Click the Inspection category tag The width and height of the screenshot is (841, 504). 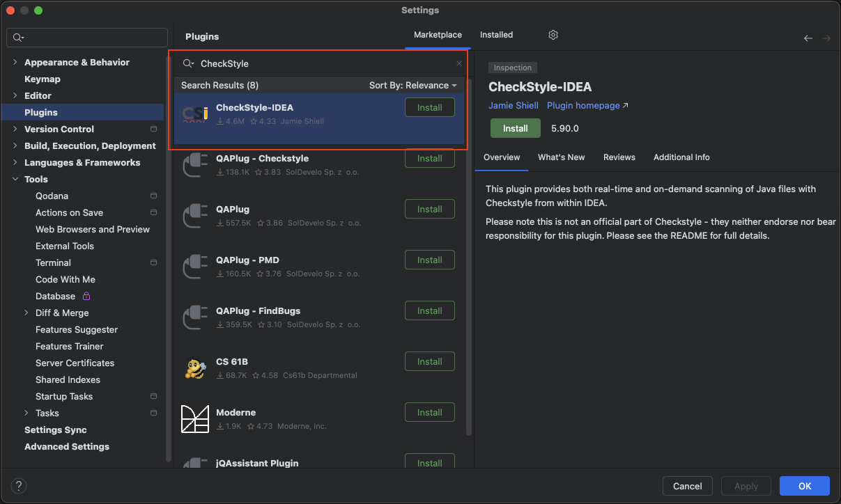click(x=513, y=68)
